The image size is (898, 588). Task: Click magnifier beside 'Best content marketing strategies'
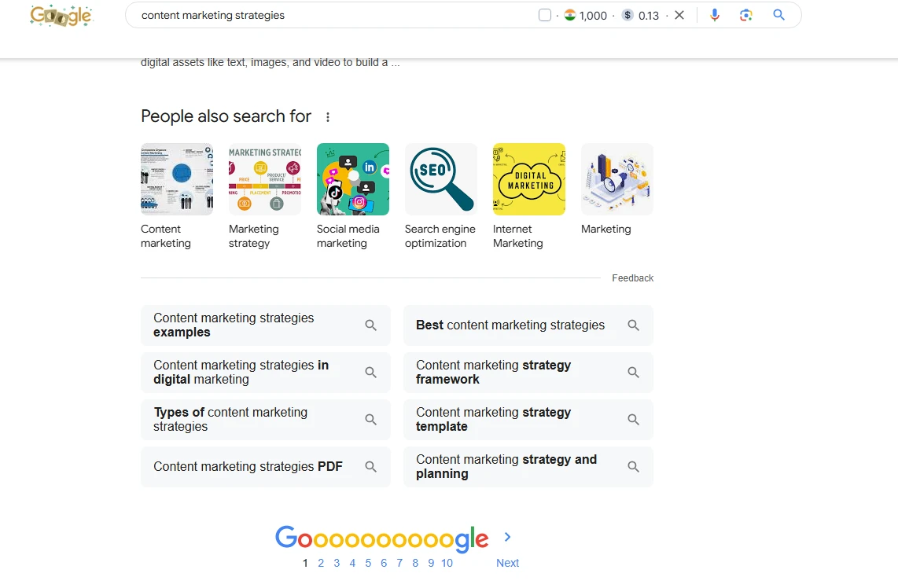point(633,325)
